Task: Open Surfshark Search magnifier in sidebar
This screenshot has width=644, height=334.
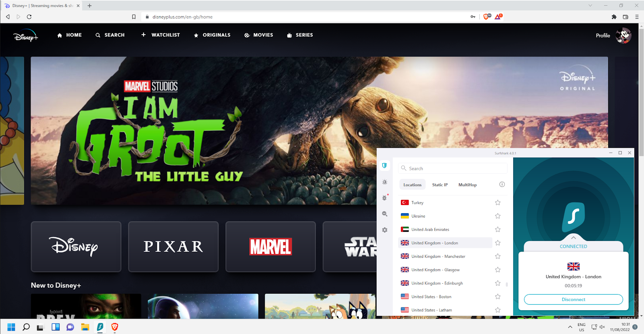Action: click(385, 214)
